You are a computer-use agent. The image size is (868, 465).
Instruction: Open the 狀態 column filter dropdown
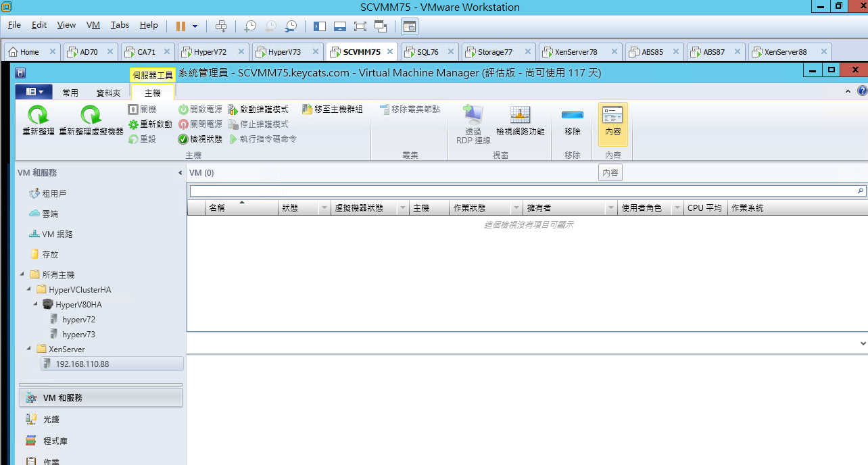tap(324, 208)
